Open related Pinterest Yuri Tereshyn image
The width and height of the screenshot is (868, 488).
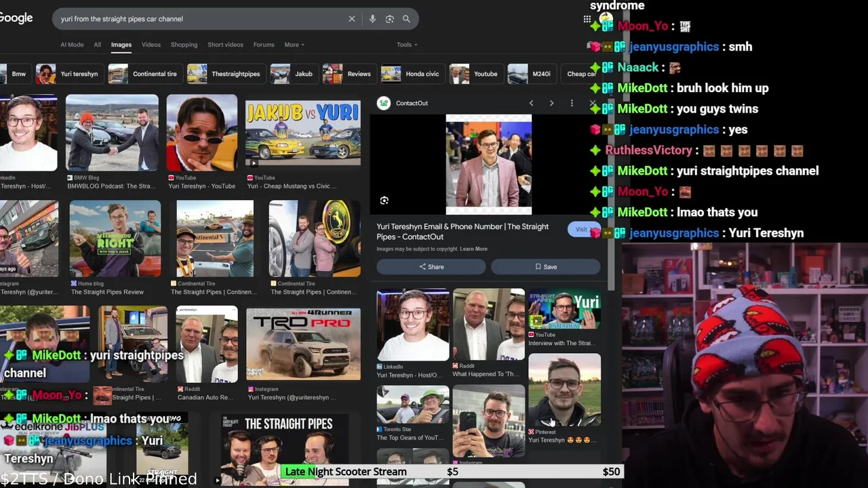tap(564, 390)
